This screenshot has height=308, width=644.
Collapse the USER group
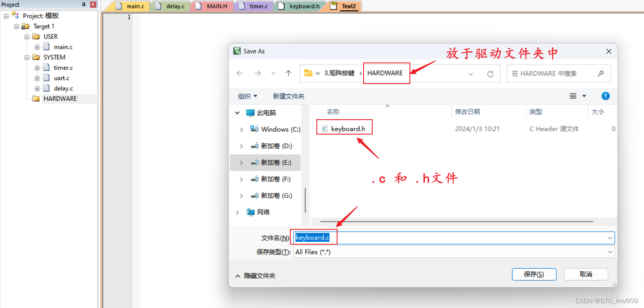point(27,36)
